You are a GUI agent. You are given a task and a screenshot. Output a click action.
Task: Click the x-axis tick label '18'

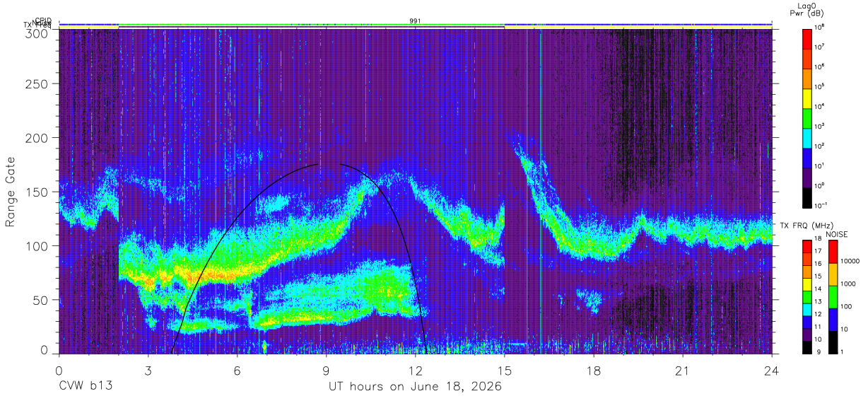coord(593,371)
